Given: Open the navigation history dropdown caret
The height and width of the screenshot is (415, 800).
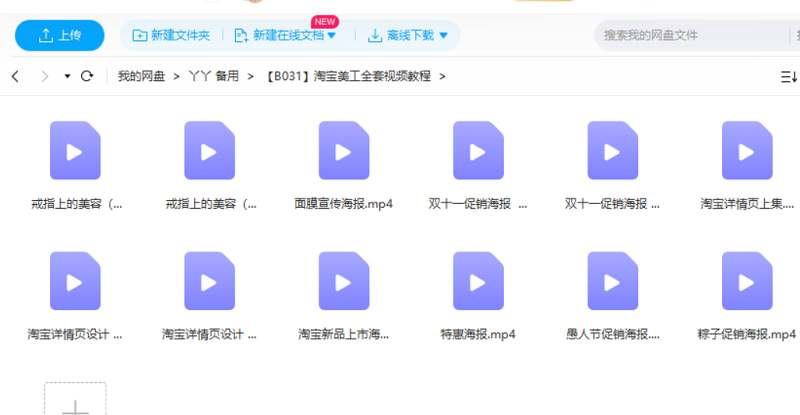Looking at the screenshot, I should (67, 76).
